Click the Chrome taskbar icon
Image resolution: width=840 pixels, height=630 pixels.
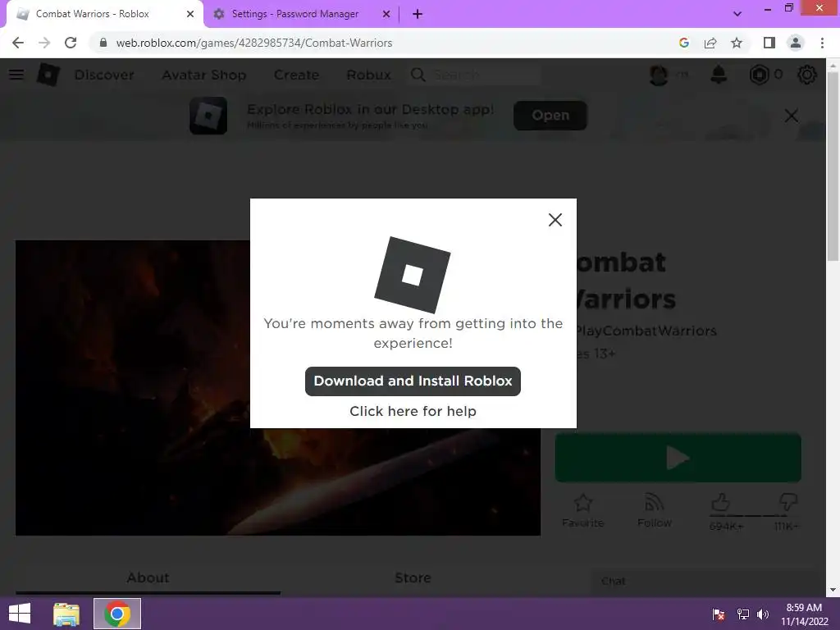pos(117,614)
